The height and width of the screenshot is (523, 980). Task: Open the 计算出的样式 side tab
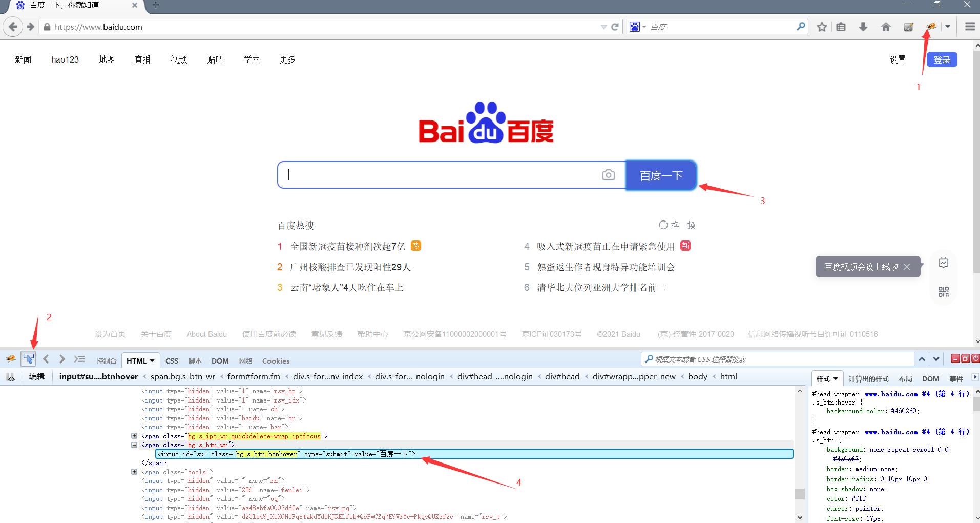868,379
